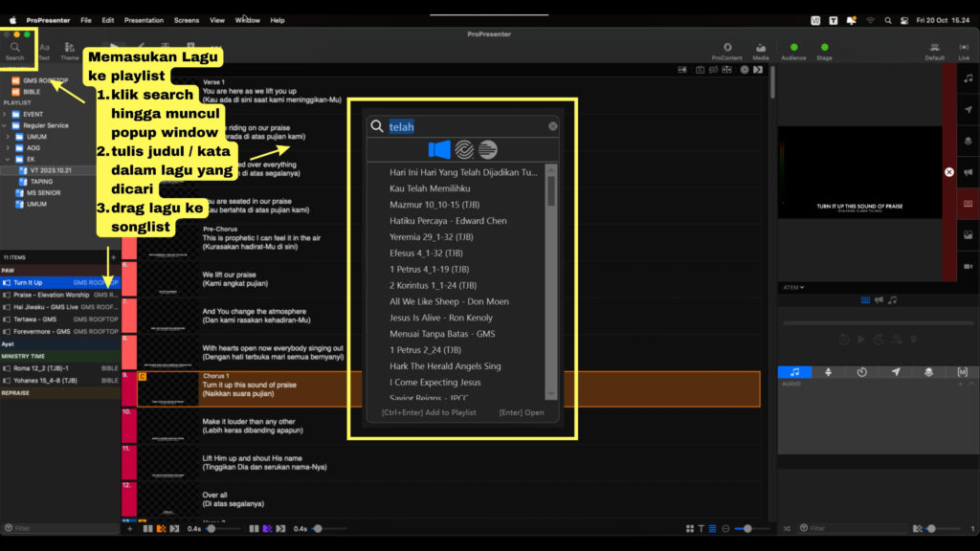Open the Help menu
This screenshot has height=551, width=980.
(x=278, y=21)
